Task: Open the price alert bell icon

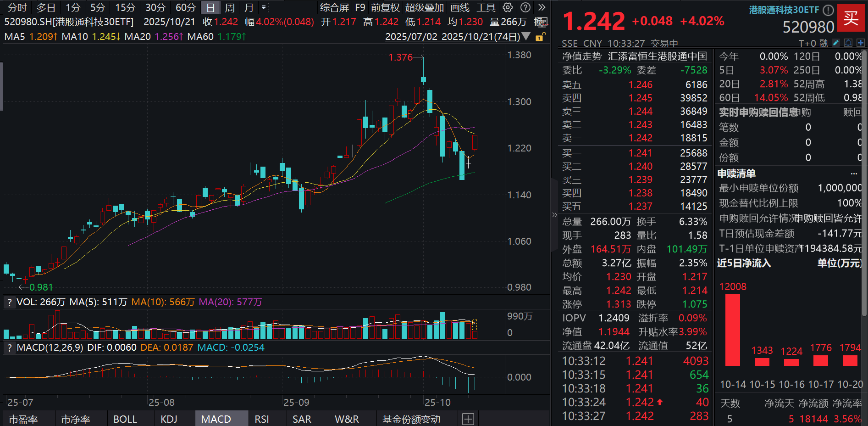Action: pos(848,43)
